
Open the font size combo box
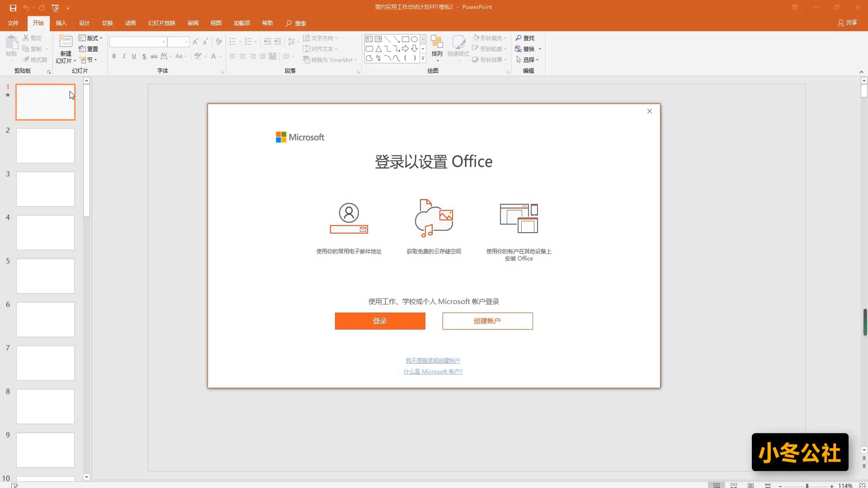[x=178, y=42]
